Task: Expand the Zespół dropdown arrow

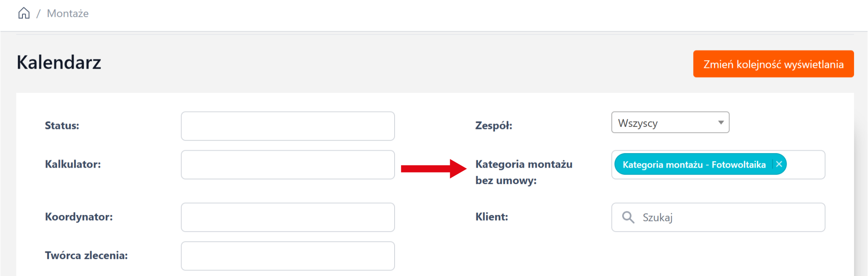Action: pyautogui.click(x=721, y=123)
